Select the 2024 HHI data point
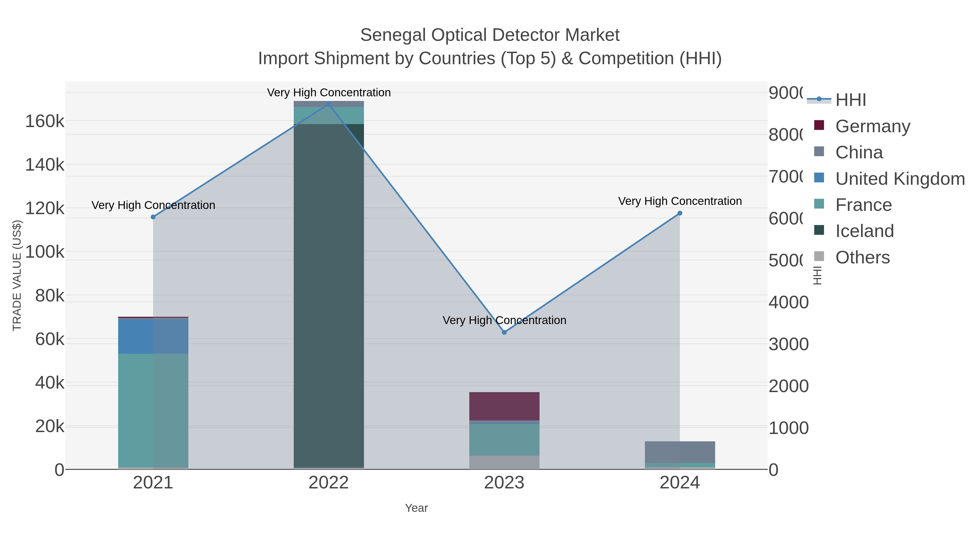Screen dimensions: 980x551 (x=680, y=213)
